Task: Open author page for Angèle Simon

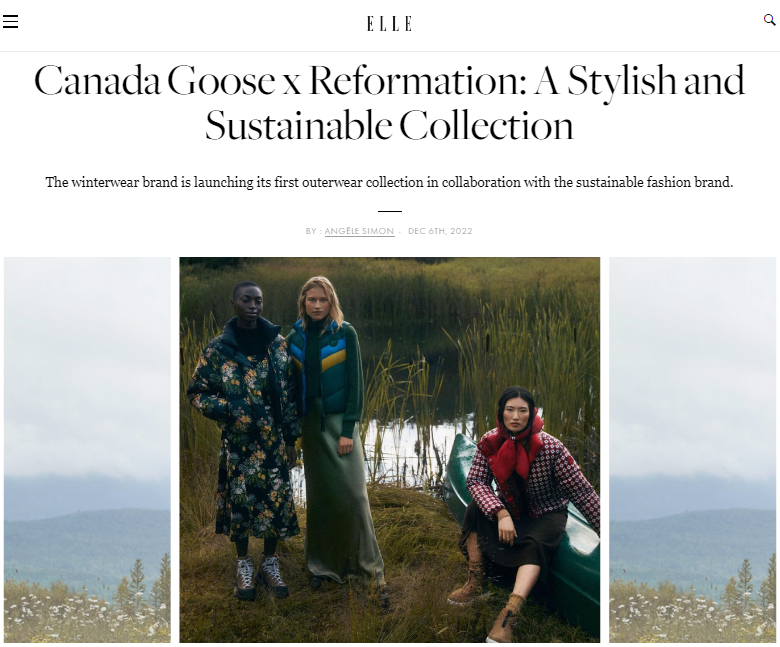Action: coord(359,231)
